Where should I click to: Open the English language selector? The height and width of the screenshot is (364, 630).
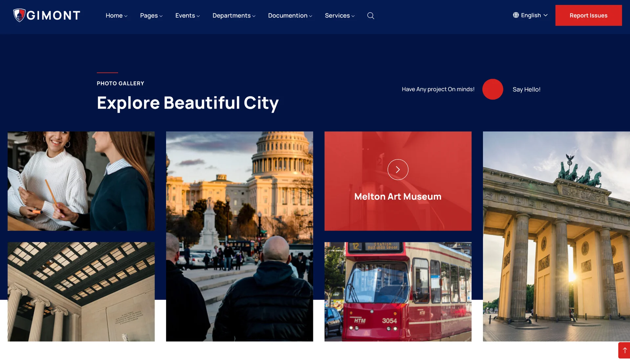click(534, 15)
